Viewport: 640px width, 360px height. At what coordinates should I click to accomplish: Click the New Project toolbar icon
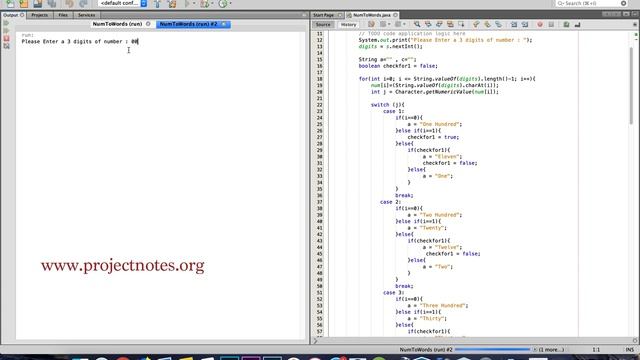point(24,4)
